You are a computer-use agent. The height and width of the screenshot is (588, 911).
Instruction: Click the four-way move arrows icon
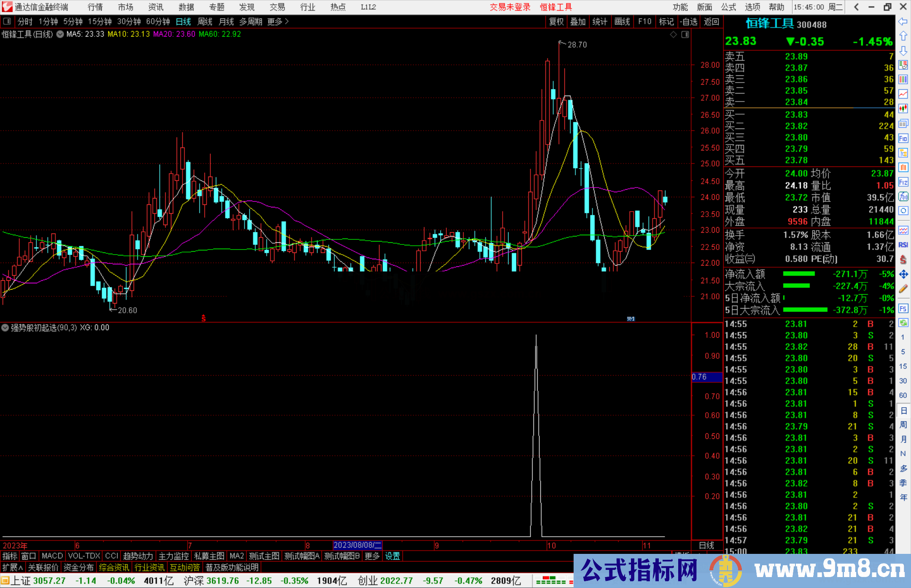pos(903,274)
